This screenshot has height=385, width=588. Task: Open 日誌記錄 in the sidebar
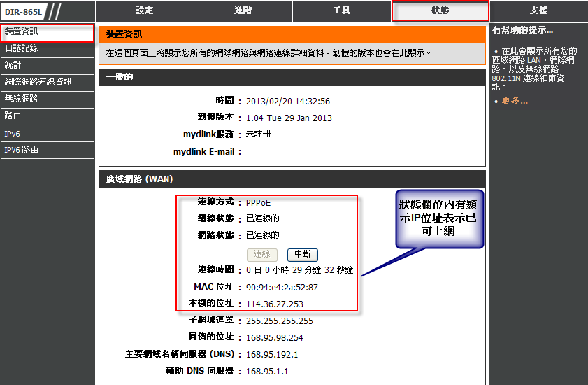(x=47, y=48)
